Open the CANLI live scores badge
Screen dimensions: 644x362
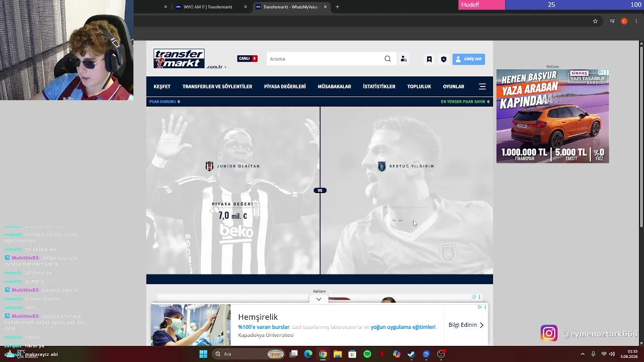click(247, 59)
